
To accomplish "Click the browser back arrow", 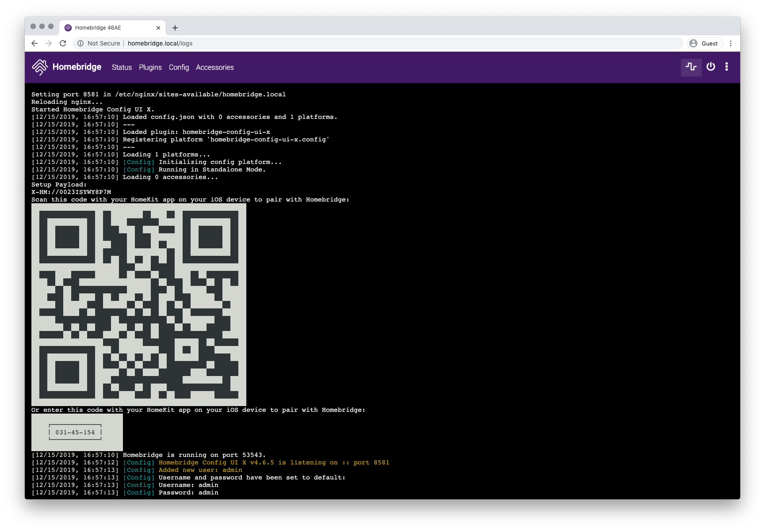I will (x=34, y=43).
